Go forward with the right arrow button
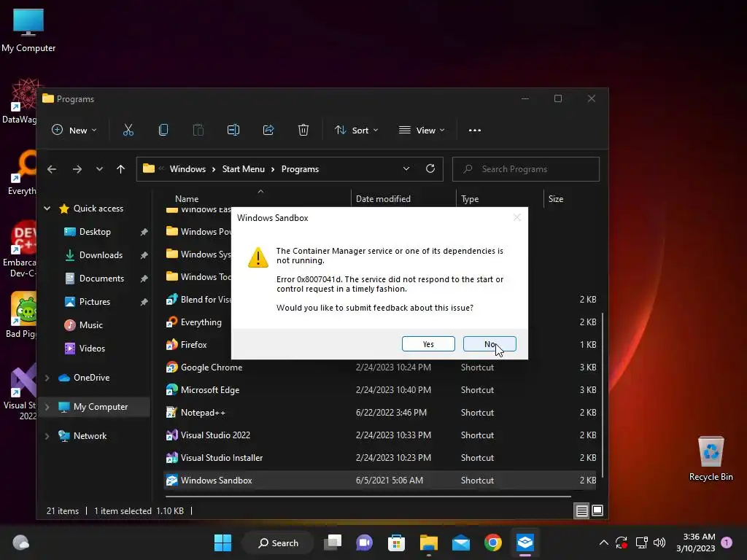The image size is (747, 560). [x=77, y=169]
